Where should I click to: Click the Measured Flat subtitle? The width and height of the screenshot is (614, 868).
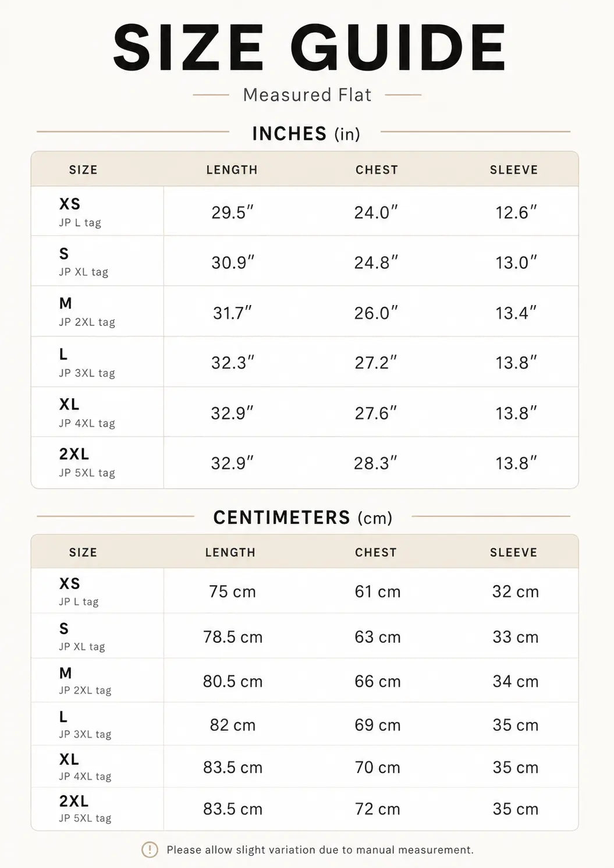pos(307,95)
